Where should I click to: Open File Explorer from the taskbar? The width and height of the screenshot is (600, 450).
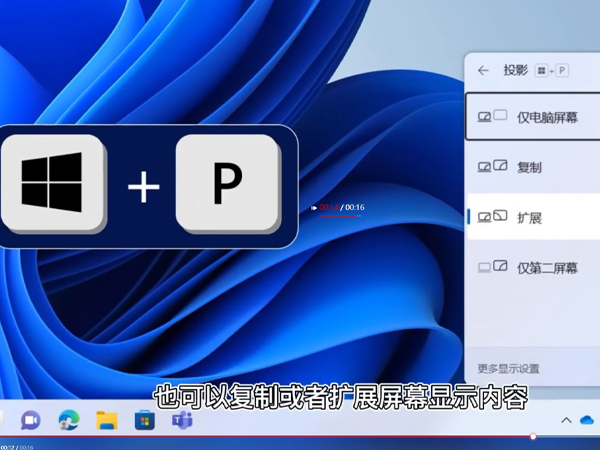pos(107,420)
